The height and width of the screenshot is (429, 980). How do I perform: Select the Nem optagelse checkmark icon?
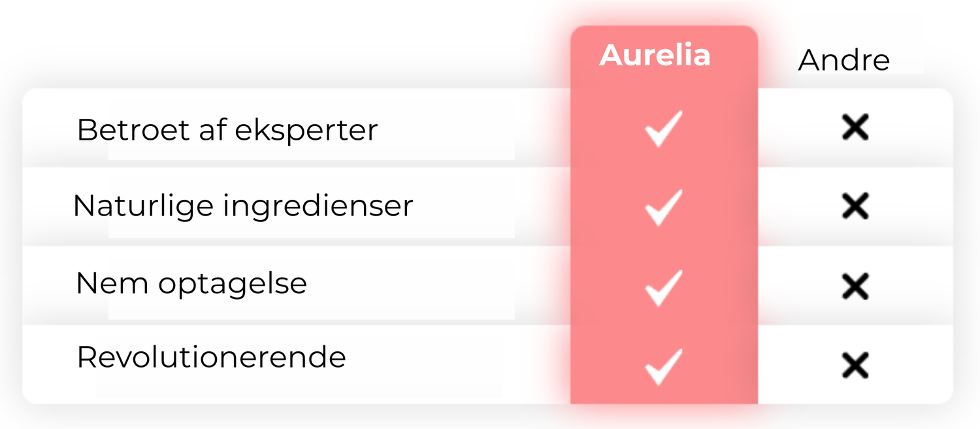coord(663,287)
